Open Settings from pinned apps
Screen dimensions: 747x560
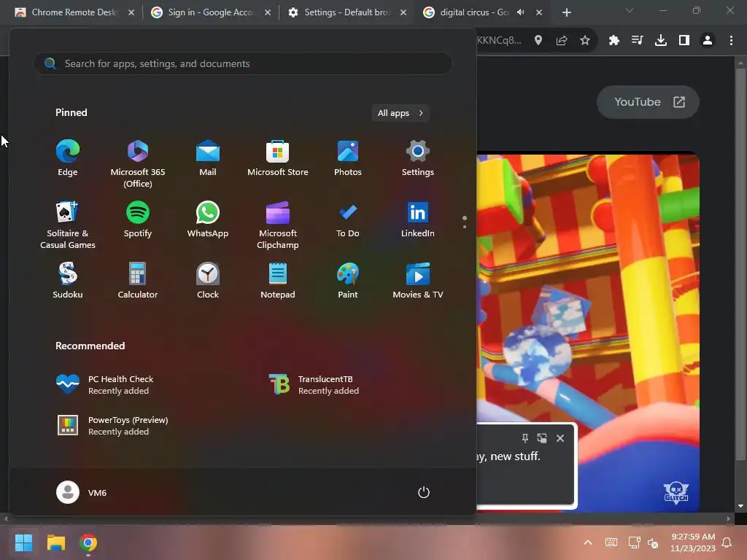pos(418,159)
